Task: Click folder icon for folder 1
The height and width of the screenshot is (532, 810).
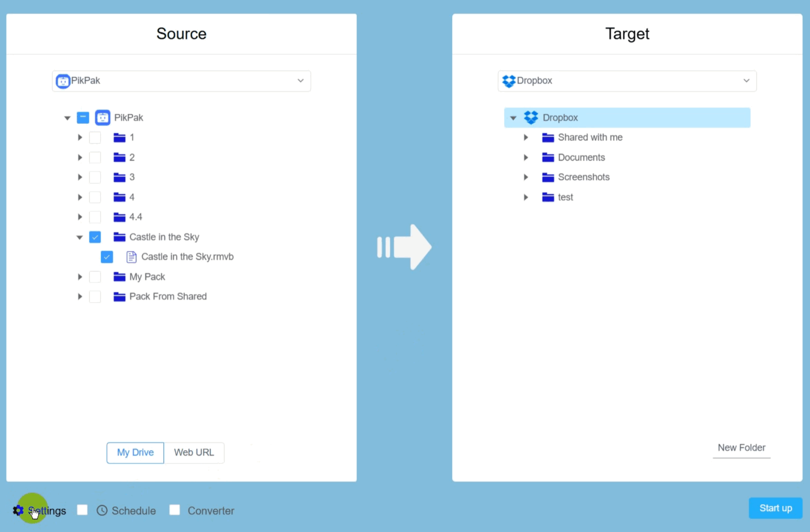Action: click(119, 138)
